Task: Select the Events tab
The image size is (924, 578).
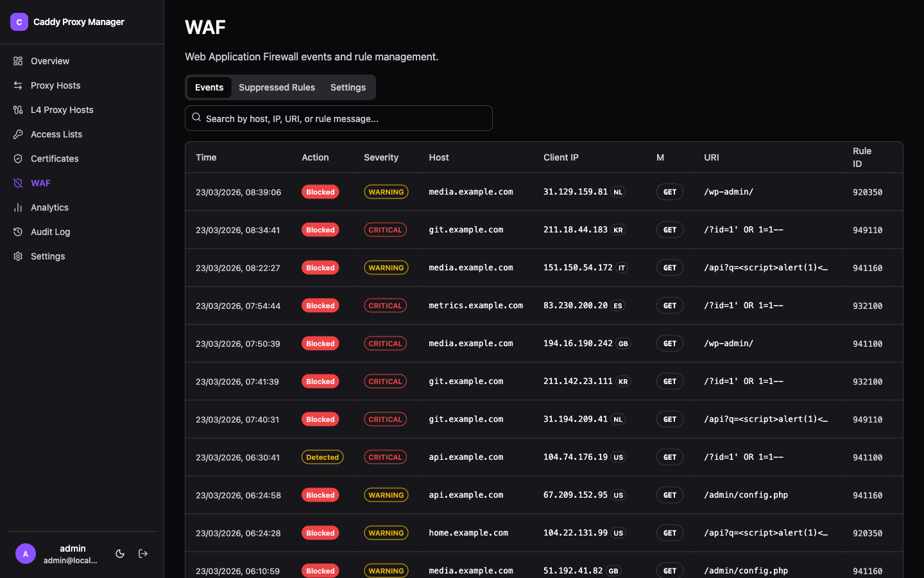Action: point(209,87)
